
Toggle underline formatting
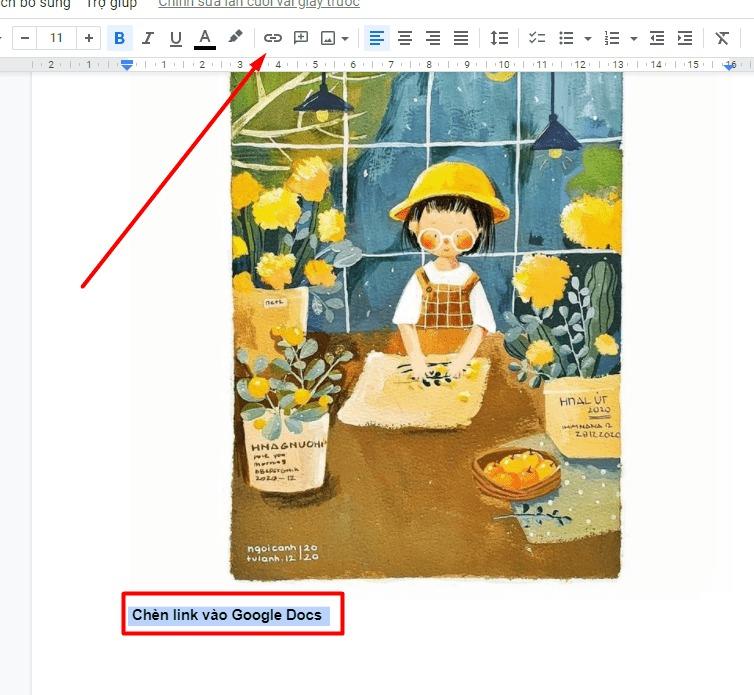click(176, 38)
